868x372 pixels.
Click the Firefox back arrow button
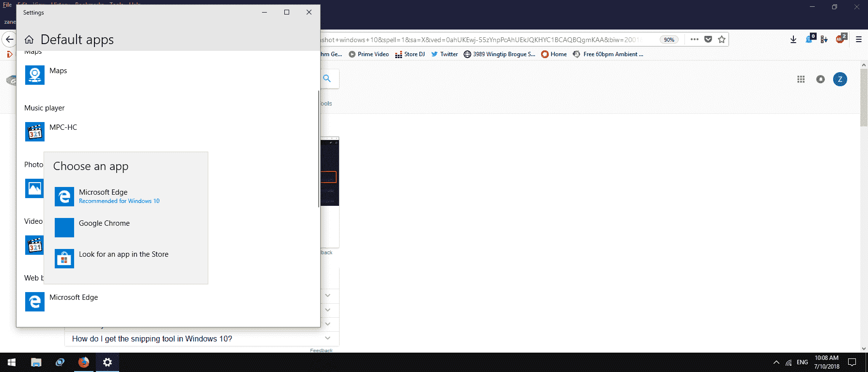[9, 40]
